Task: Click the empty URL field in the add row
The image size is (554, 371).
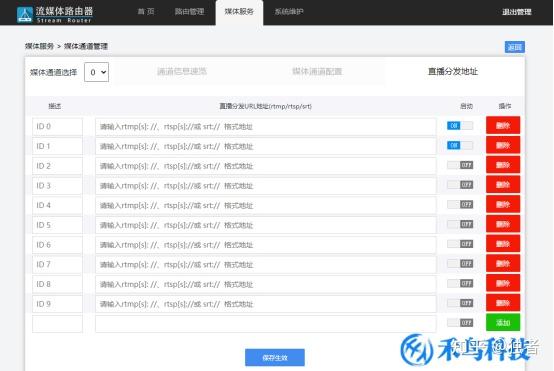Action: pos(266,324)
